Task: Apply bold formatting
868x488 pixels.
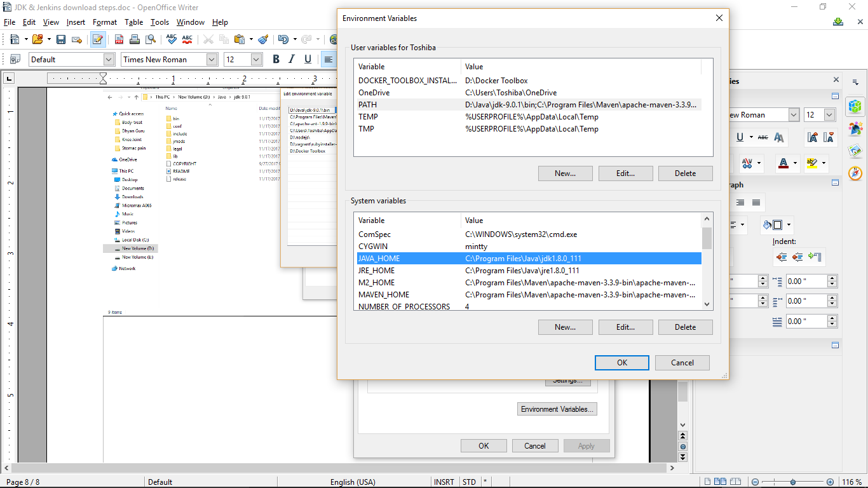Action: 275,58
